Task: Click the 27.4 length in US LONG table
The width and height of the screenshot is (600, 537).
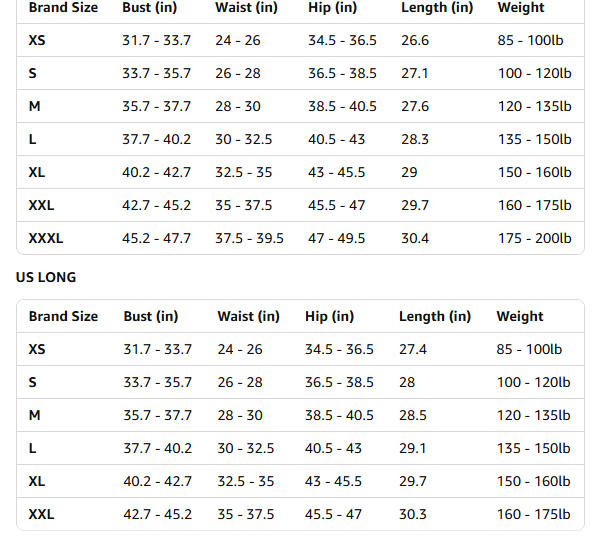Action: [412, 349]
